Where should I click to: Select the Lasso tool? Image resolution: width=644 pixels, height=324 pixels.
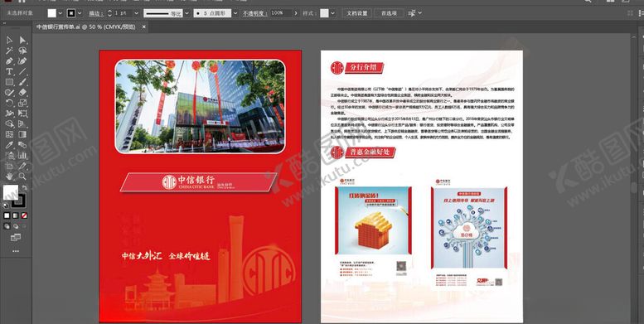click(x=22, y=51)
